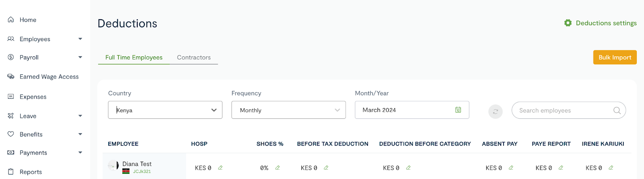Open the Frequency dropdown set to Monthly
Screen dimensions: 644x179
[289, 110]
